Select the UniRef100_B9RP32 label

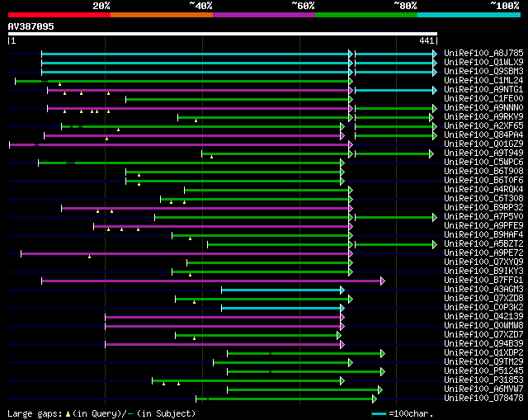[483, 207]
